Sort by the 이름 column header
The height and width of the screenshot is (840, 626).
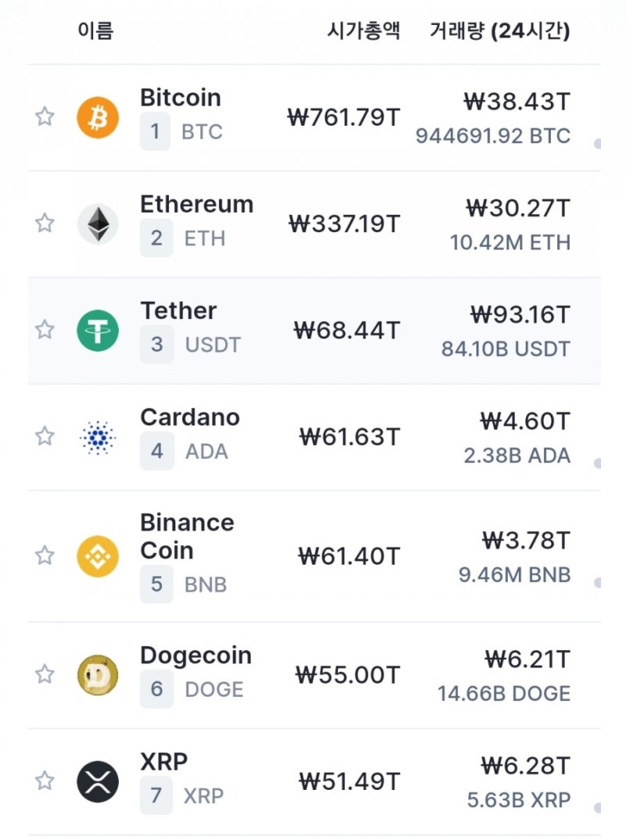click(x=95, y=31)
